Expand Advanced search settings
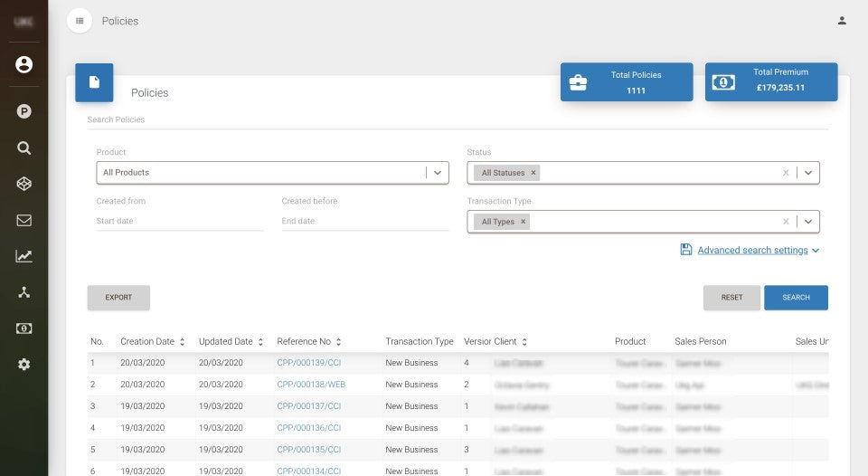Screen dimensions: 868x476 752,250
